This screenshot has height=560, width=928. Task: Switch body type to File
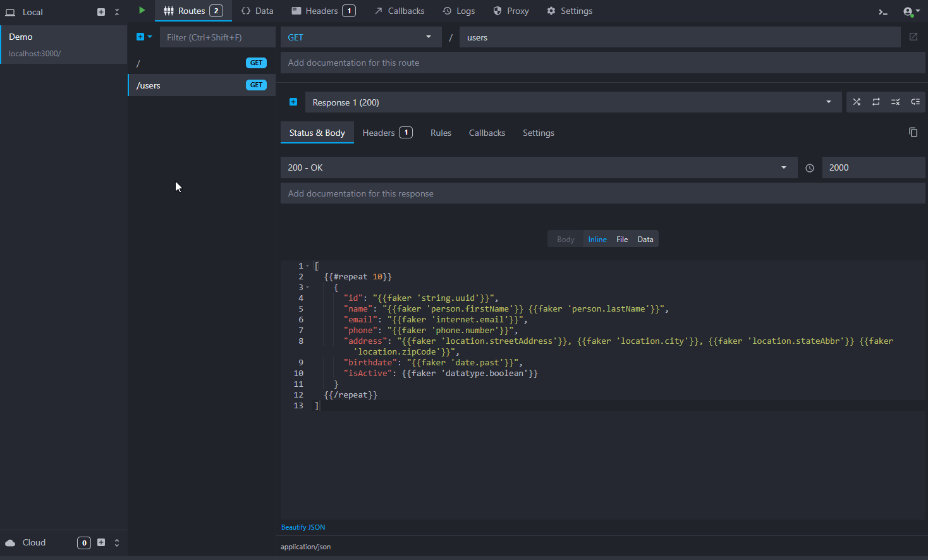coord(622,240)
